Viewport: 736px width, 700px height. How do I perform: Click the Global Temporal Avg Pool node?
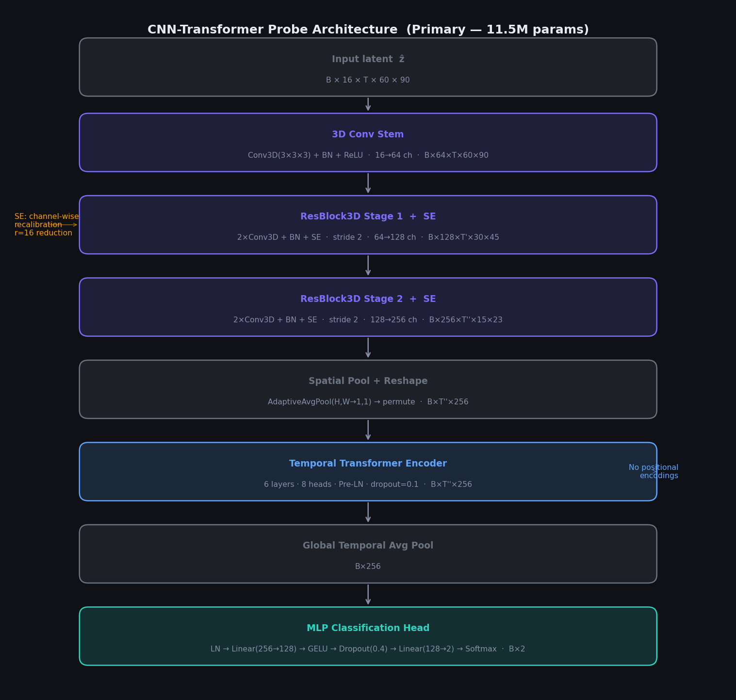coord(368,553)
